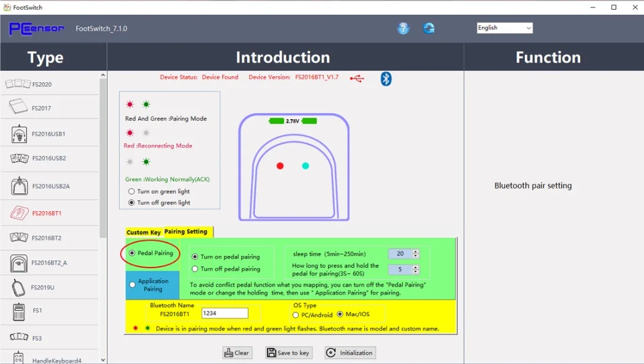Decrease pairing hold time with down arrow
Image resolution: width=644 pixels, height=364 pixels.
tap(416, 271)
